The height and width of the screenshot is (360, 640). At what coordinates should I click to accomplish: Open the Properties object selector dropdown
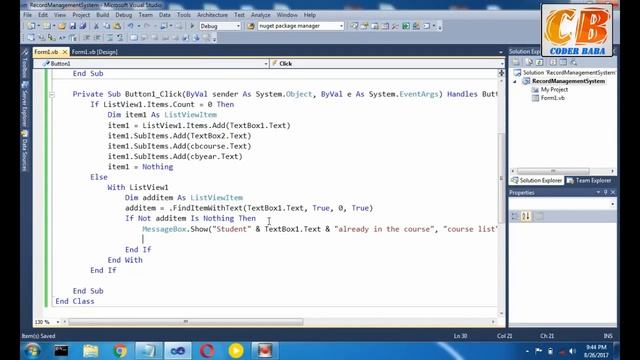(x=613, y=204)
